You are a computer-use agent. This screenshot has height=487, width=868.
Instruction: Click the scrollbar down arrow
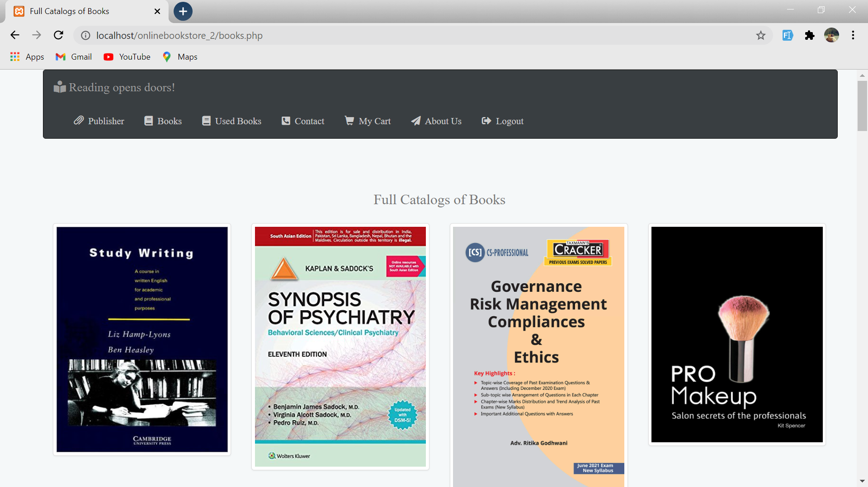click(862, 482)
